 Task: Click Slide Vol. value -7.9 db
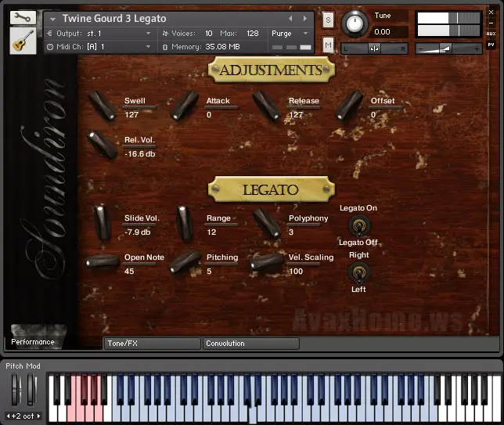point(137,232)
